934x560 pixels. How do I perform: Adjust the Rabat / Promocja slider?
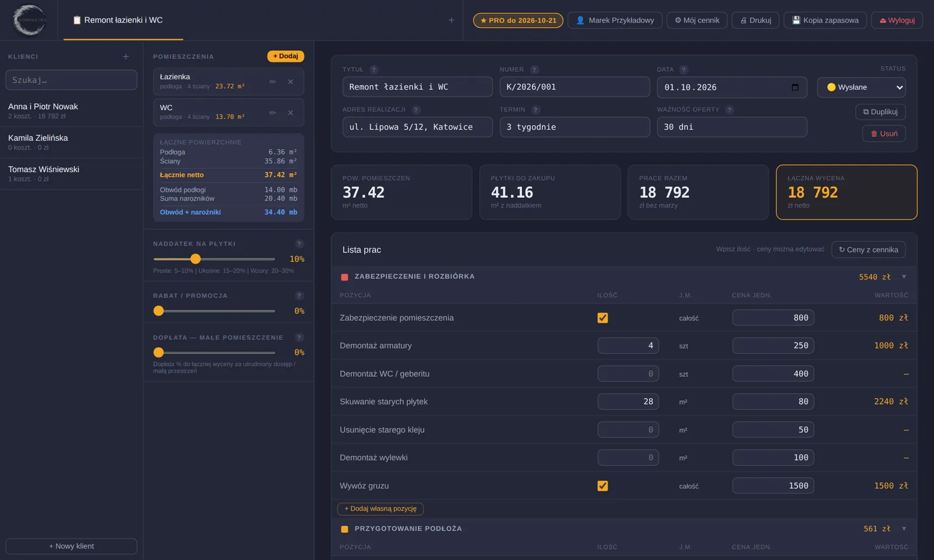(214, 311)
